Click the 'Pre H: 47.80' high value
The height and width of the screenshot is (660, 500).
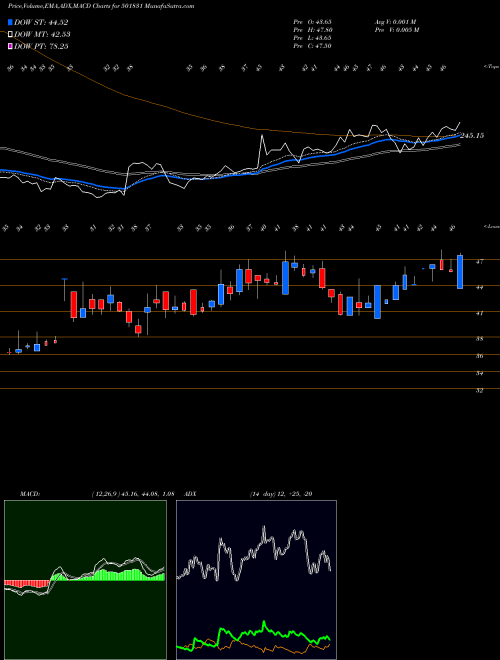(313, 30)
